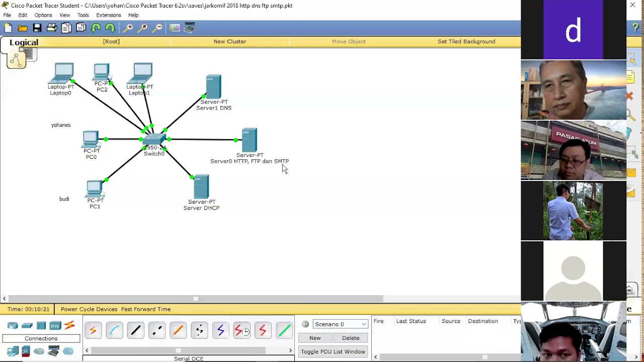Reset zoom with the R magnifier icon

(143, 28)
